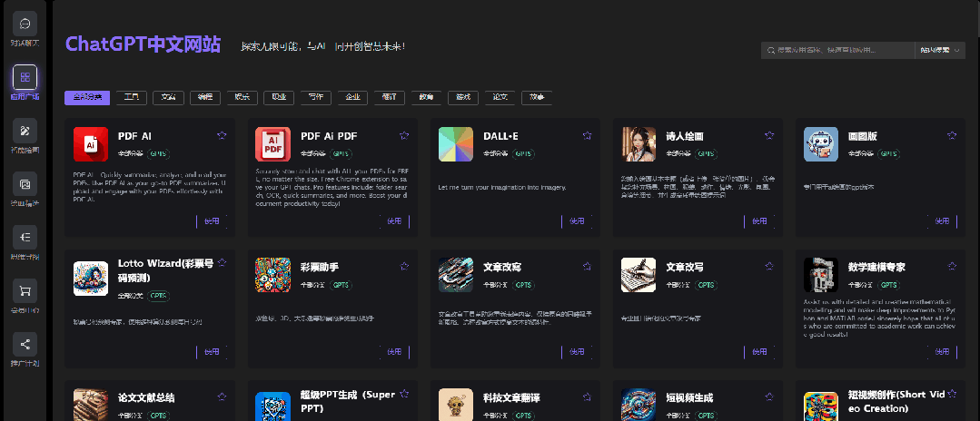The width and height of the screenshot is (980, 421).
Task: Click the 数学建模专家 app icon
Action: tap(821, 275)
